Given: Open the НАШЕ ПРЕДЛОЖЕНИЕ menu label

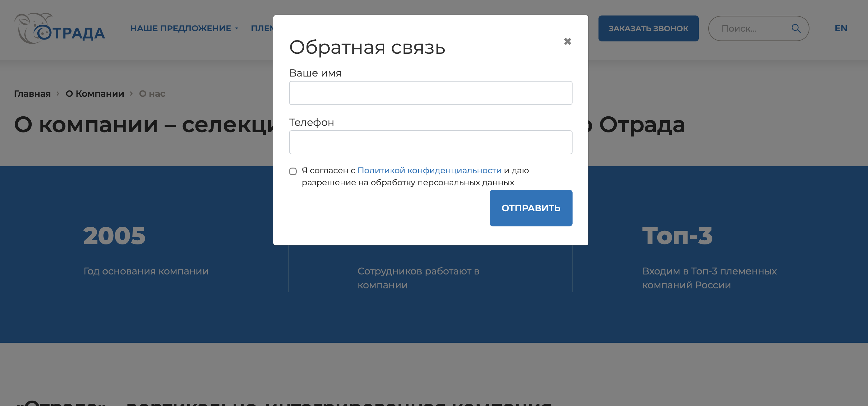Looking at the screenshot, I should (181, 29).
